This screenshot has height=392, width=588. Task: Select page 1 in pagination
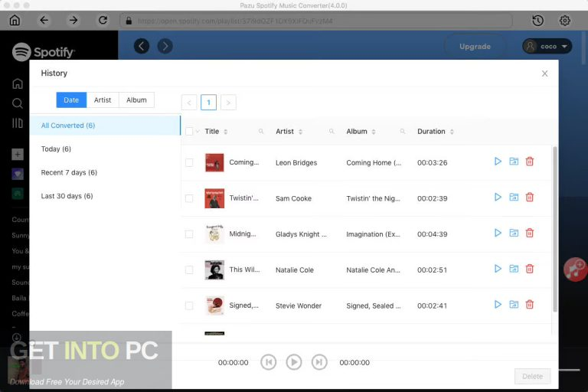click(208, 103)
